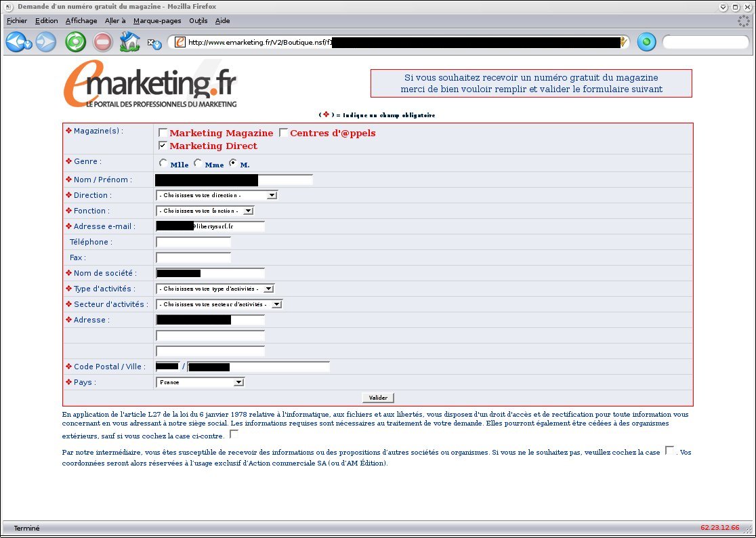Focus the Fax input field
The height and width of the screenshot is (538, 756).
click(x=193, y=257)
